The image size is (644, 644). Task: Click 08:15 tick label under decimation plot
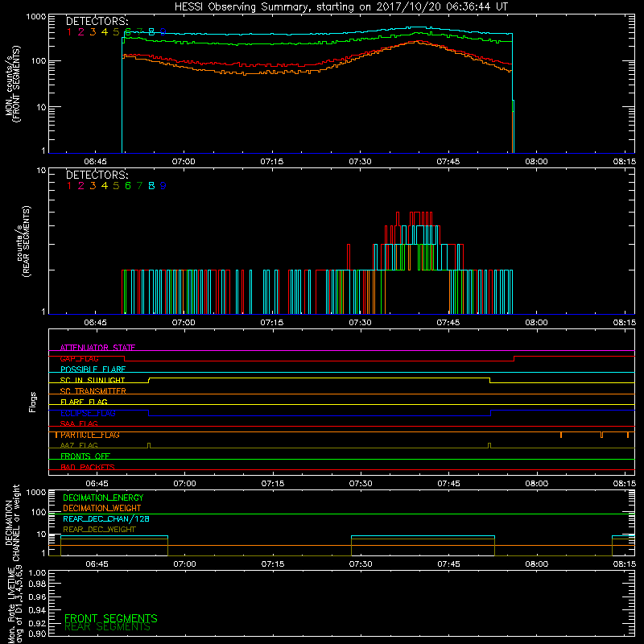[x=625, y=564]
